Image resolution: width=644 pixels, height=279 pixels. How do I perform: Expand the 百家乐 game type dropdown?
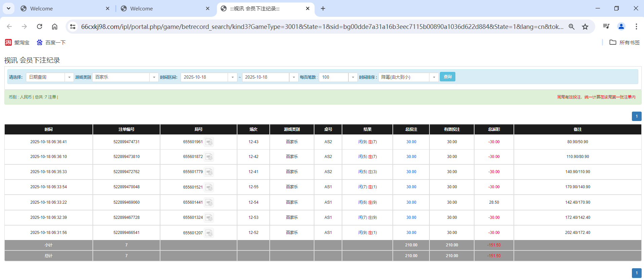[154, 77]
